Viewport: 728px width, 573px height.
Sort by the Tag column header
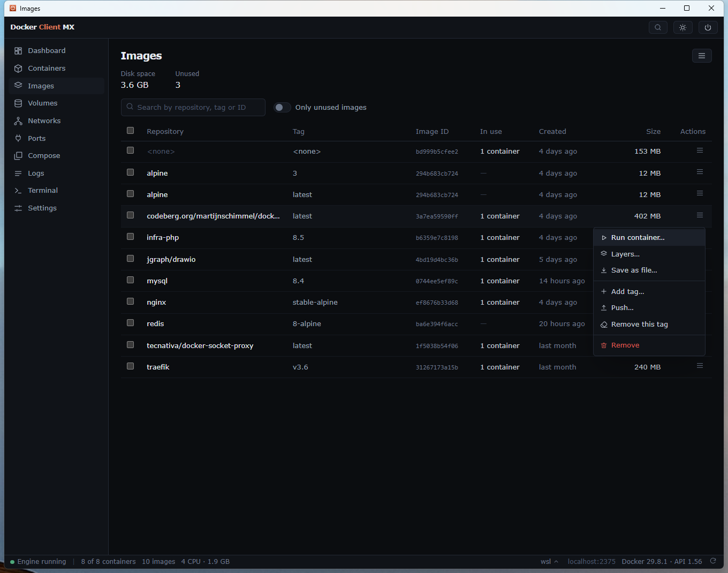point(299,131)
